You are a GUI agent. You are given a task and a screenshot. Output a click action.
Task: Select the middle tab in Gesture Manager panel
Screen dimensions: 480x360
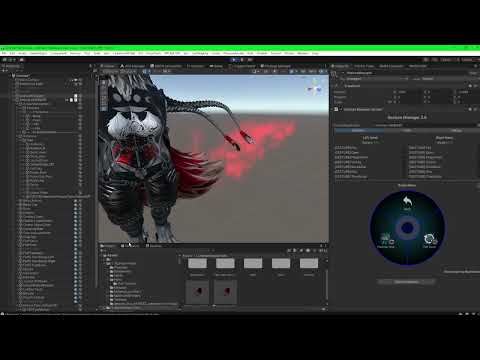click(407, 130)
